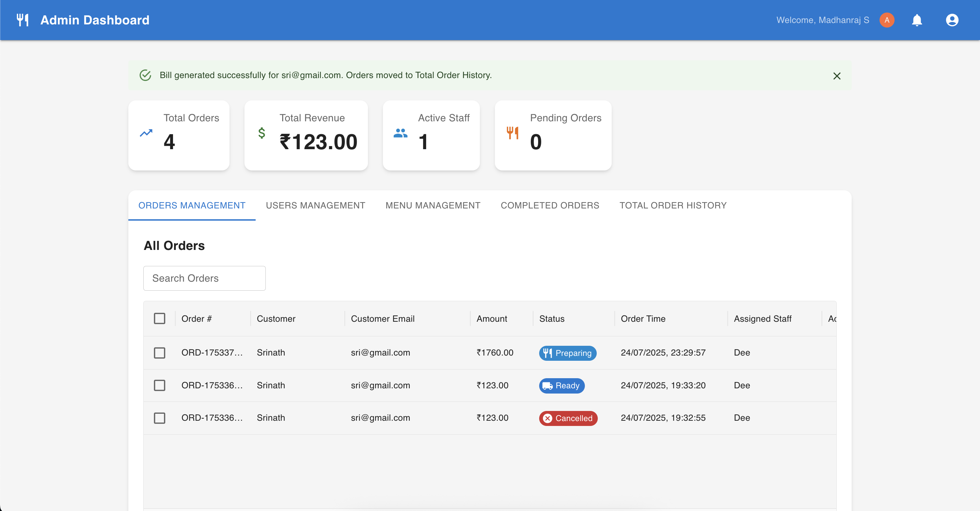The width and height of the screenshot is (980, 511).
Task: Click the green checkmark success icon
Action: [145, 75]
